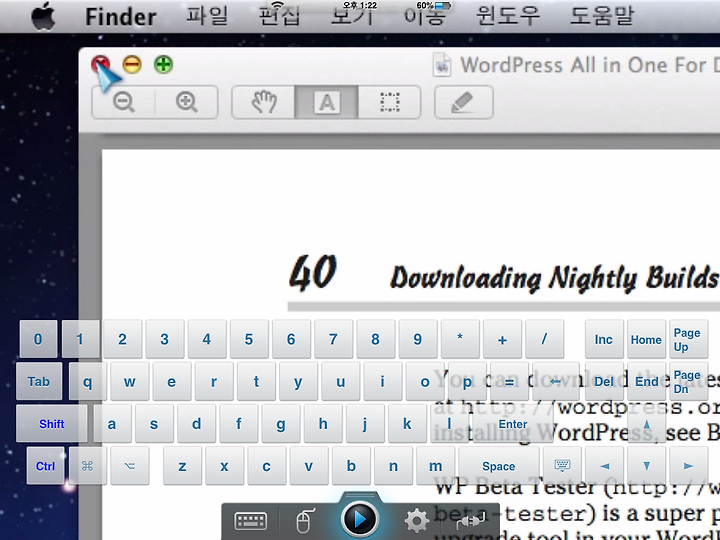Viewport: 720px width, 540px height.
Task: Tap the Enter key
Action: pos(512,423)
